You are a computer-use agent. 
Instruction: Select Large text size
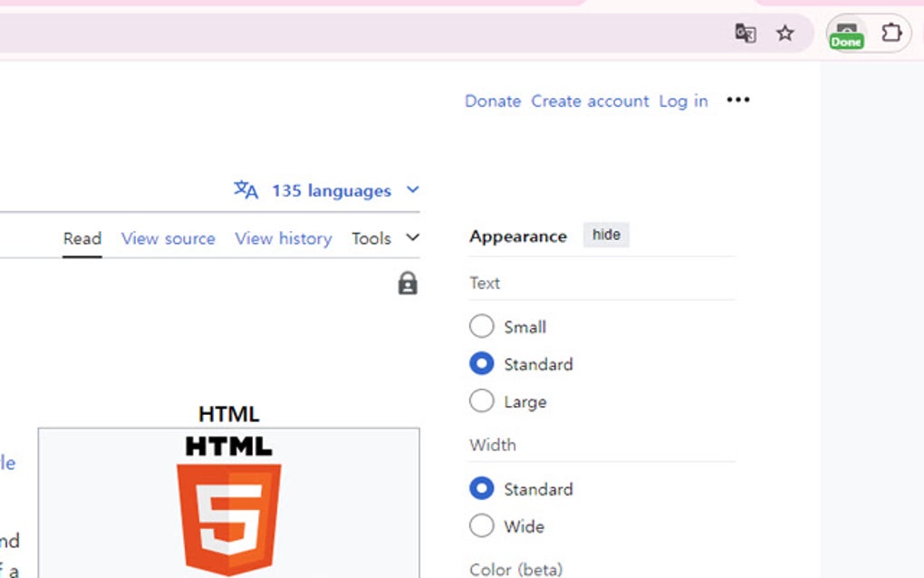click(x=481, y=400)
